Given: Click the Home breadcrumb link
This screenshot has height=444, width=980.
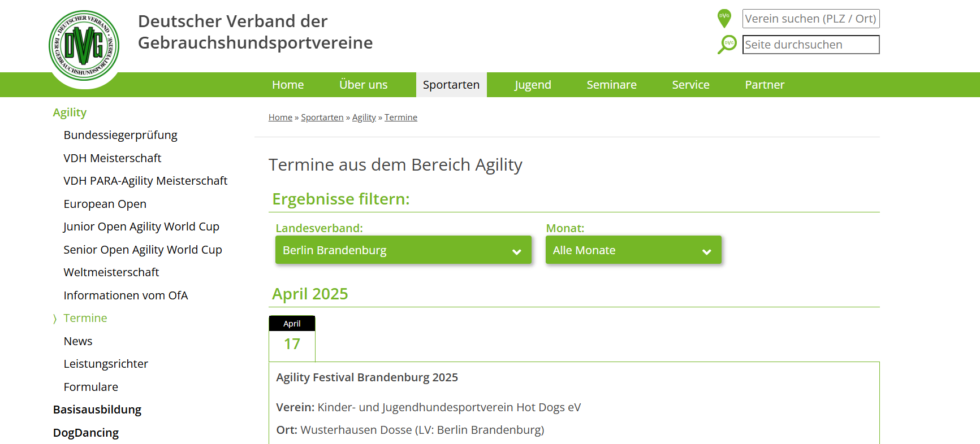Looking at the screenshot, I should pyautogui.click(x=280, y=117).
